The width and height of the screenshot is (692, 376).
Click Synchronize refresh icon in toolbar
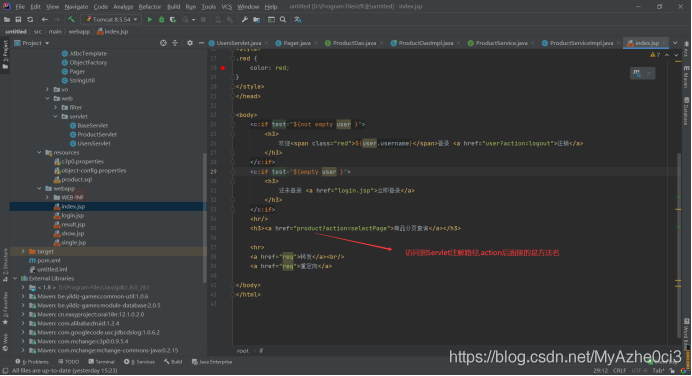(x=30, y=19)
